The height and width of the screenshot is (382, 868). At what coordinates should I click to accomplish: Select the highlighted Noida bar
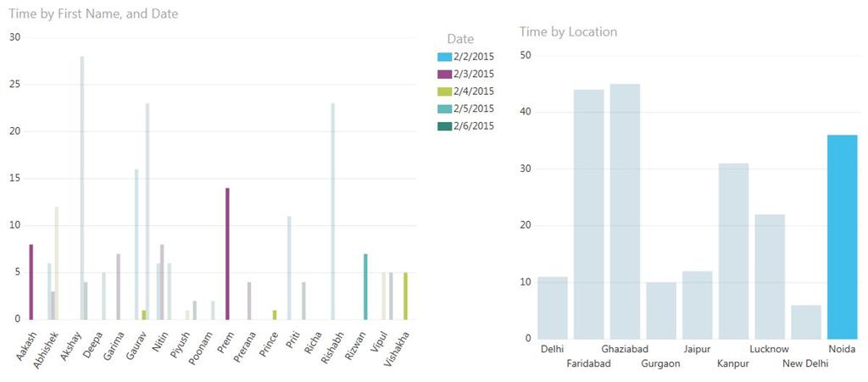(x=842, y=236)
